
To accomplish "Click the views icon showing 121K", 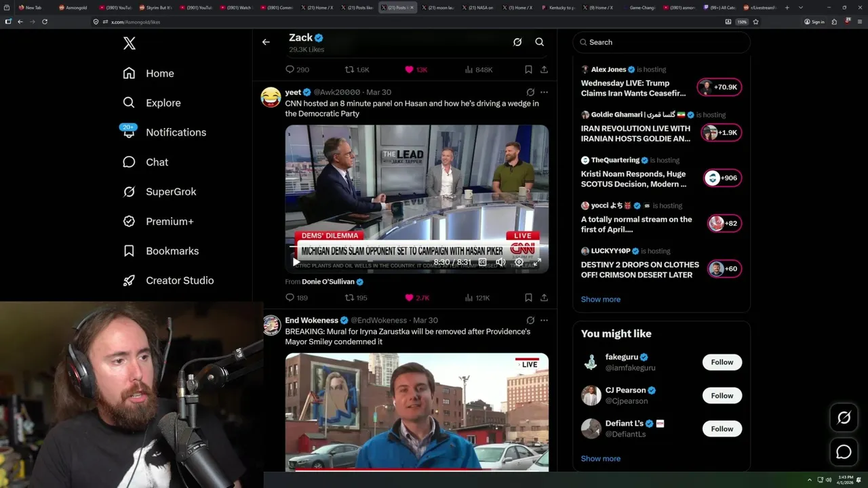I will (469, 298).
